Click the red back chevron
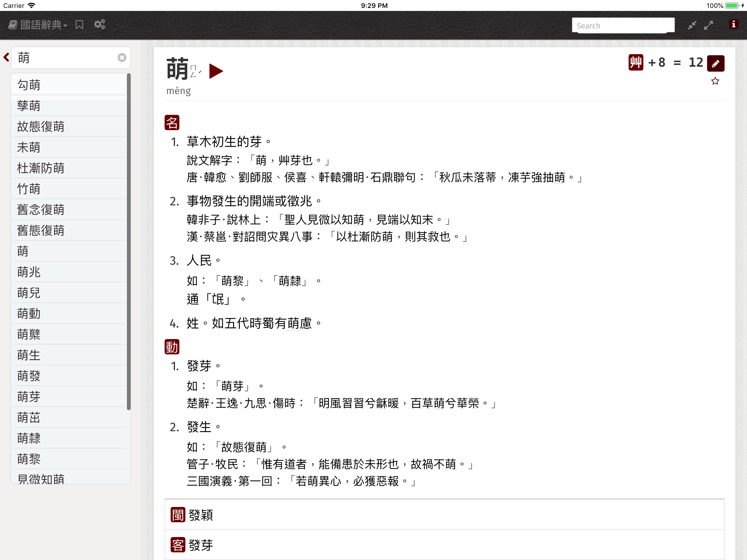The width and height of the screenshot is (747, 560). [6, 57]
